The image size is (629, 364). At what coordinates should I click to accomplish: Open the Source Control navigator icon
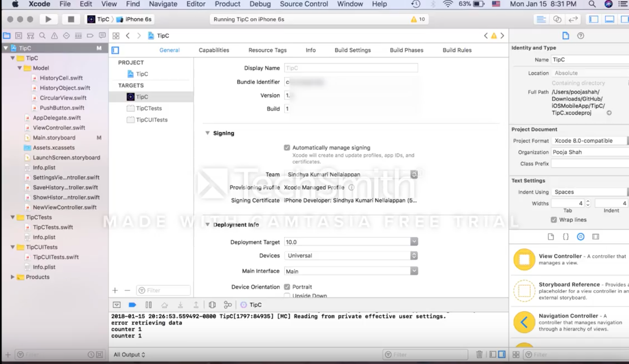(19, 36)
